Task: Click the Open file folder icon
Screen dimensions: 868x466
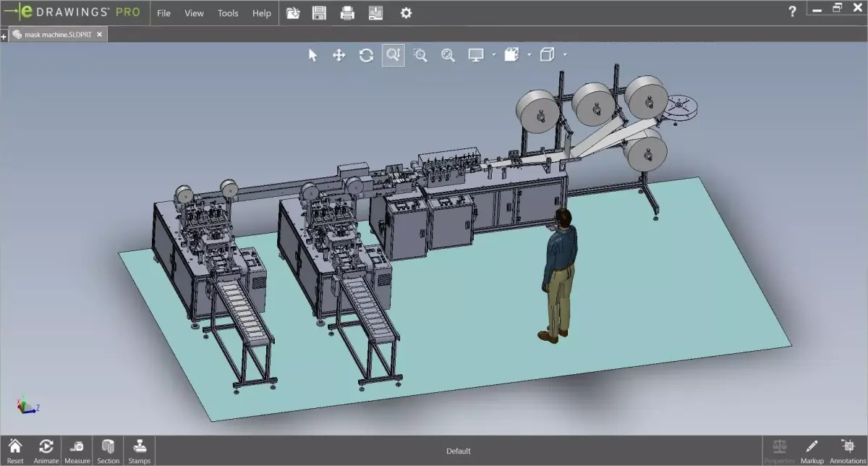Action: 292,12
